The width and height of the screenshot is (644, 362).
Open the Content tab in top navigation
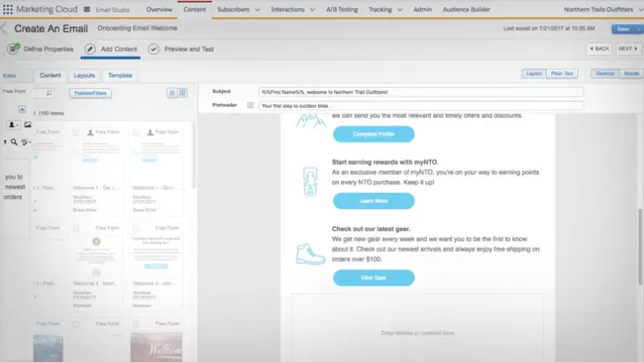pos(195,10)
